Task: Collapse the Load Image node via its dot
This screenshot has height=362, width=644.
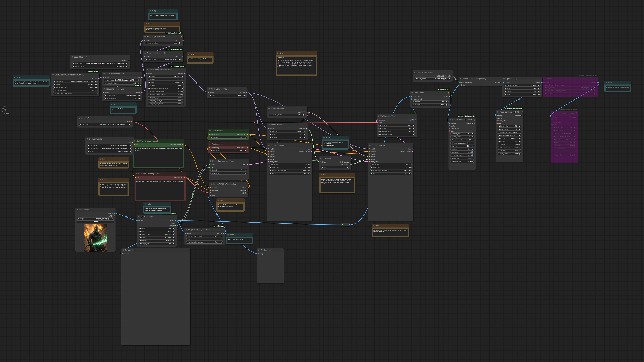Action: [x=77, y=210]
